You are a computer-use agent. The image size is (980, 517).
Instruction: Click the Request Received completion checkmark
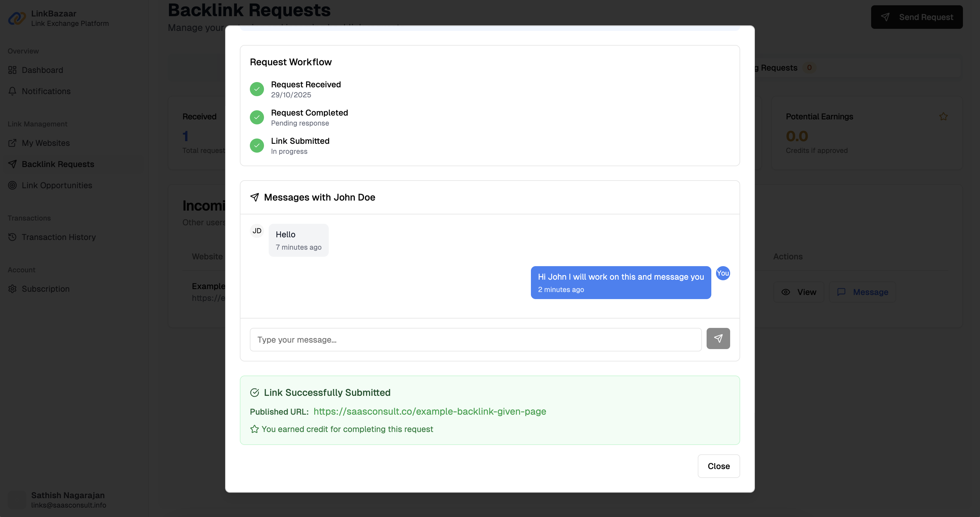click(x=257, y=89)
